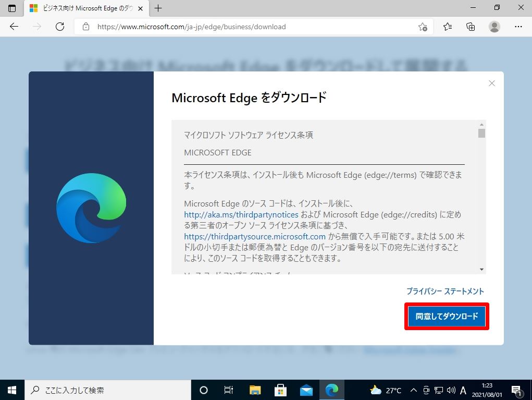Open the Favorites list
Viewport: 532px width, 400px height.
coord(448,27)
